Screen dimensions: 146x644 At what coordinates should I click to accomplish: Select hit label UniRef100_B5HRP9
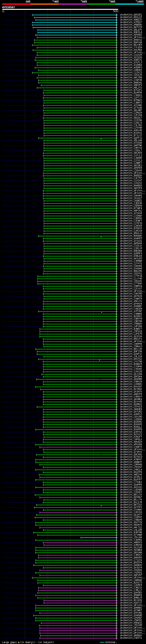pyautogui.click(x=131, y=595)
